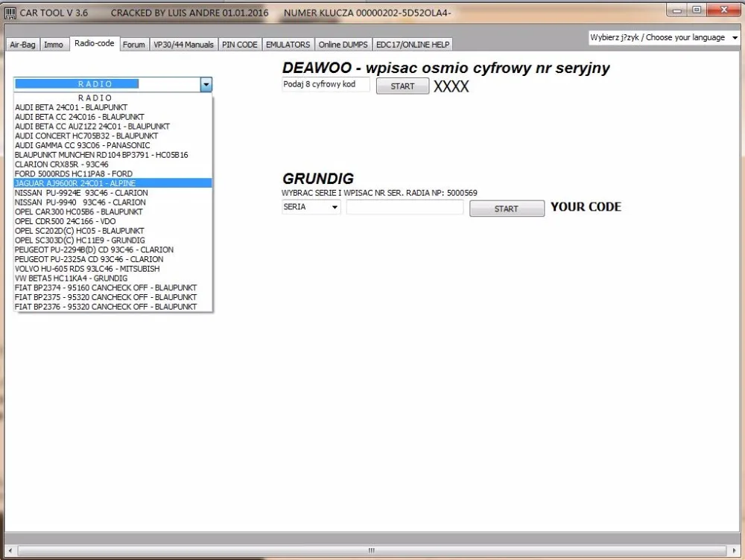Maximize the Car Tool window

(697, 10)
